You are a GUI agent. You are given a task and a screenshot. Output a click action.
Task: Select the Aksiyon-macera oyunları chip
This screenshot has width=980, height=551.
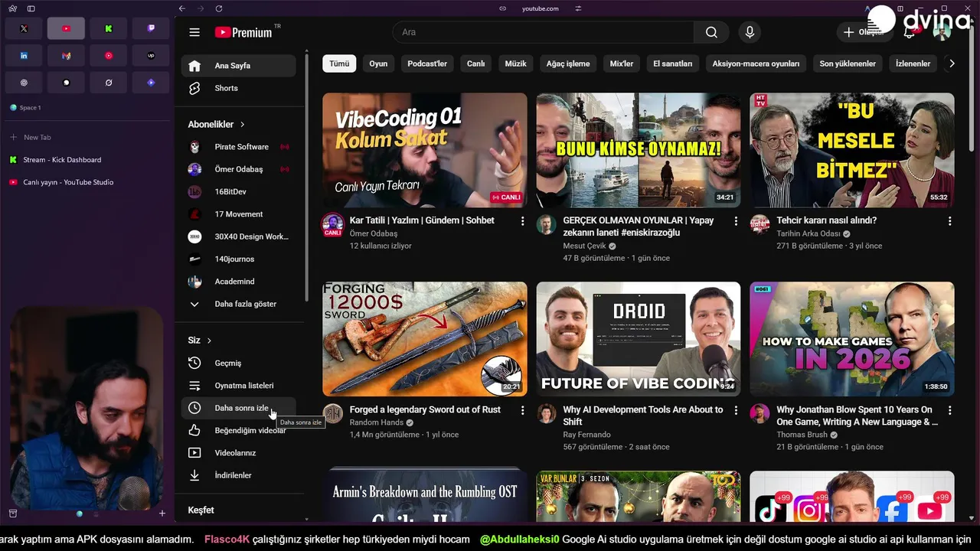click(756, 64)
